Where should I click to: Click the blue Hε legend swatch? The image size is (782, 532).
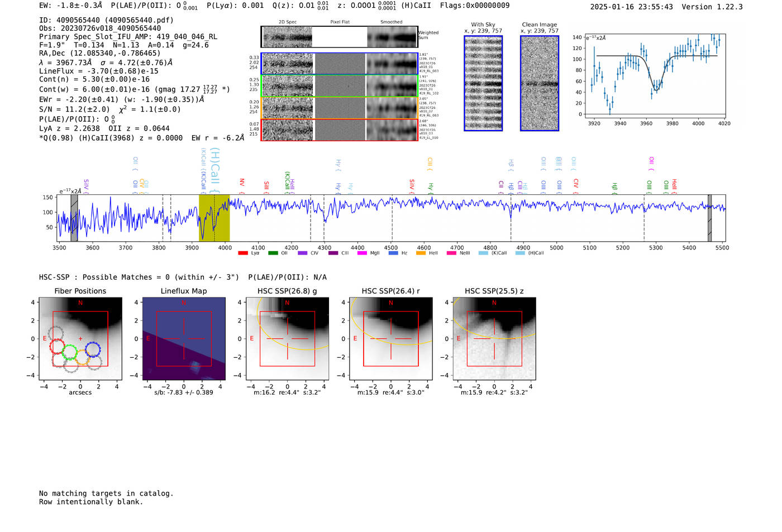[x=393, y=253]
